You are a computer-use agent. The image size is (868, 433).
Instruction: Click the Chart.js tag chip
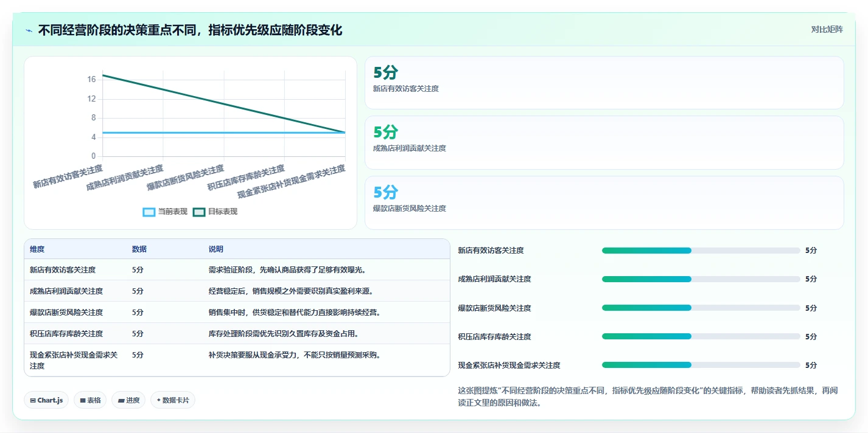click(x=46, y=400)
